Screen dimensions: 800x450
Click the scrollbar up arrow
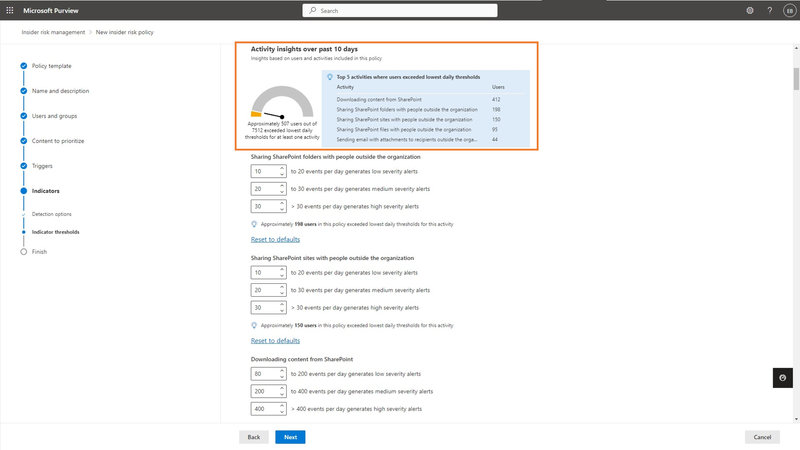pos(796,48)
